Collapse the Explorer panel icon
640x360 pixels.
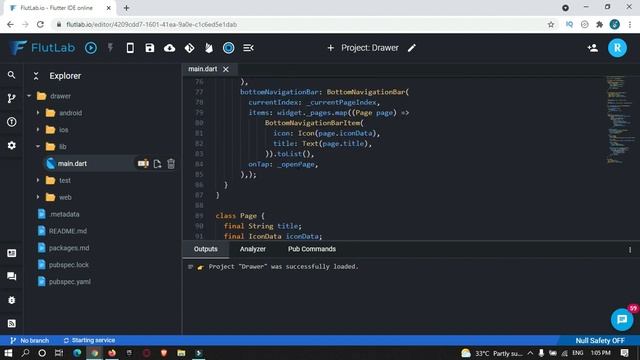[36, 76]
